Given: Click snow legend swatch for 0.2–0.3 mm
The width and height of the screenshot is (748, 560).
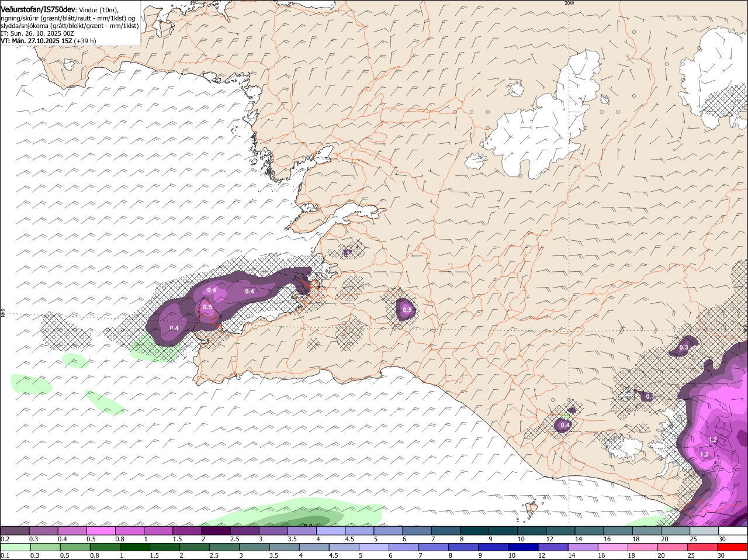Looking at the screenshot, I should tap(15, 530).
